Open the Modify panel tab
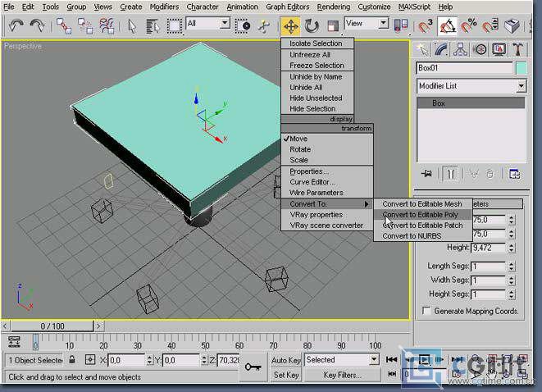The height and width of the screenshot is (392, 542). tap(441, 49)
